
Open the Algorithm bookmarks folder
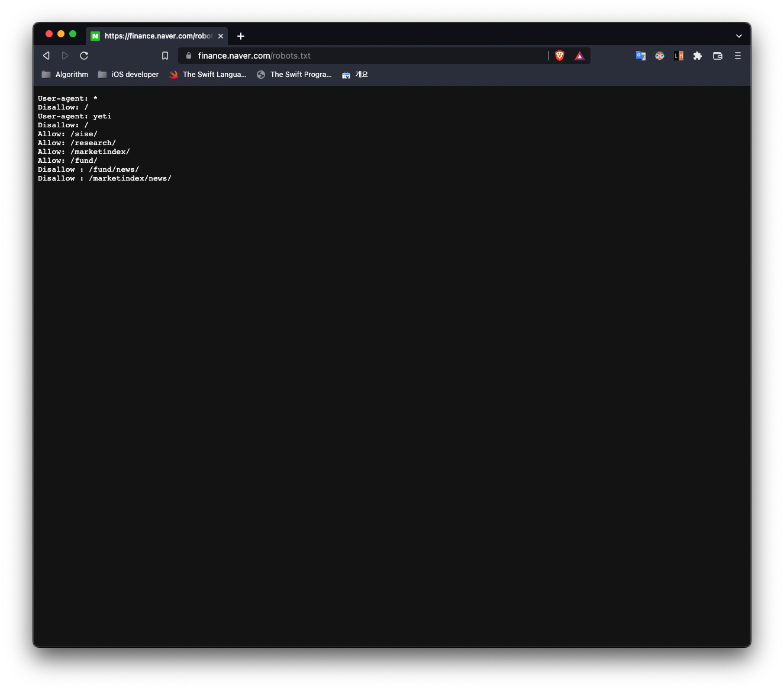[65, 75]
